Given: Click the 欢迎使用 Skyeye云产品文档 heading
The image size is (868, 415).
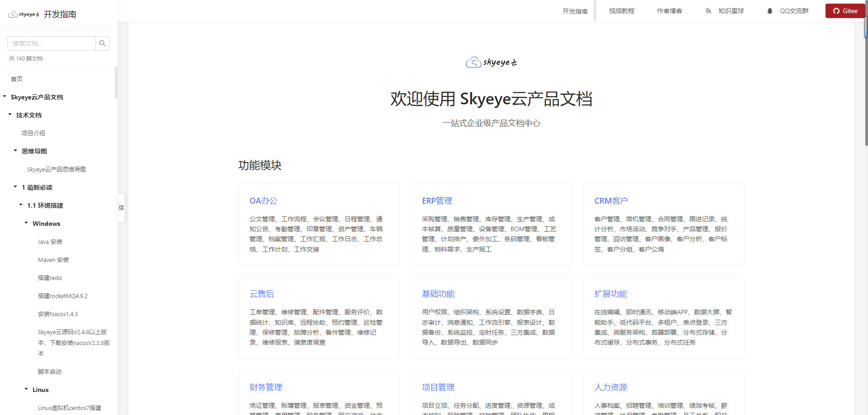Looking at the screenshot, I should [x=491, y=99].
